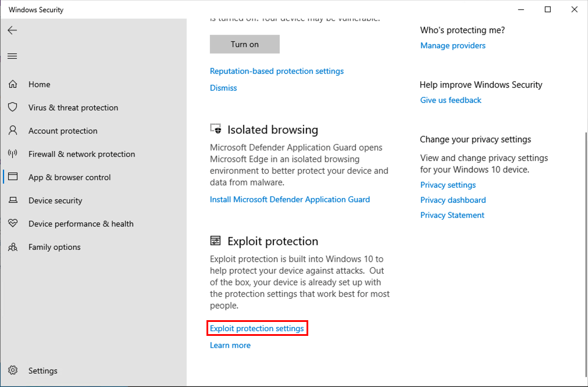Viewport: 588px width, 387px height.
Task: Open Privacy settings link
Action: tap(448, 185)
